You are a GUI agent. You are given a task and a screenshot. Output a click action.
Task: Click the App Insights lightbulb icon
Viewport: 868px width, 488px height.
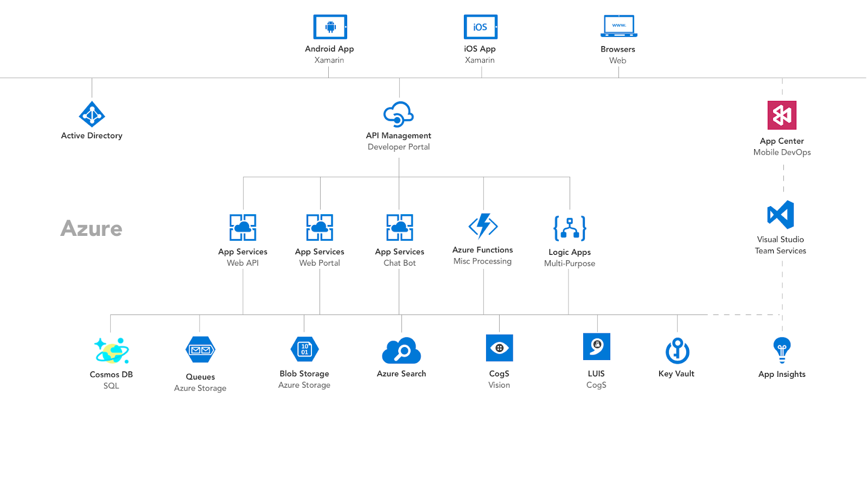coord(782,350)
